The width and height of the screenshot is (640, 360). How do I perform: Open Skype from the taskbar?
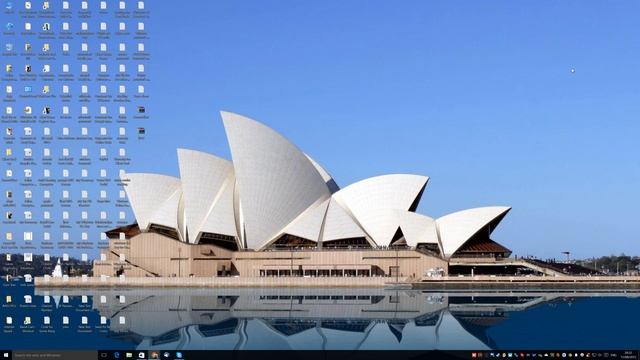click(179, 355)
